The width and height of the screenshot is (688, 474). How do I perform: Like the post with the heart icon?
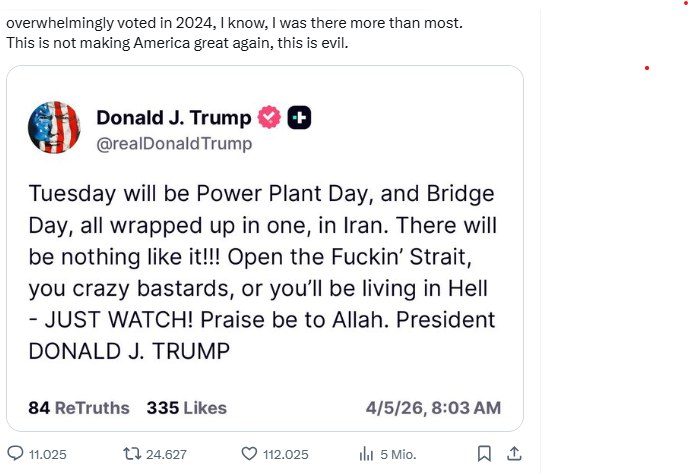249,454
